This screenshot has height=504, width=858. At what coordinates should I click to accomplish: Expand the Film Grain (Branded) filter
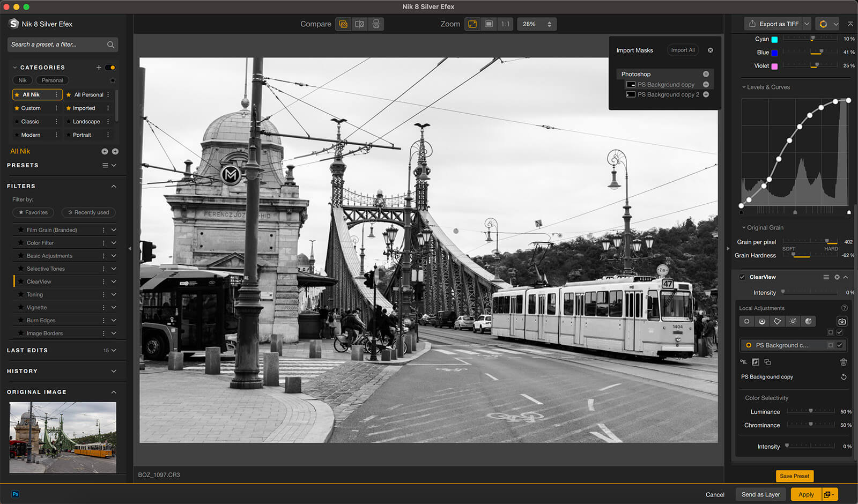tap(114, 230)
